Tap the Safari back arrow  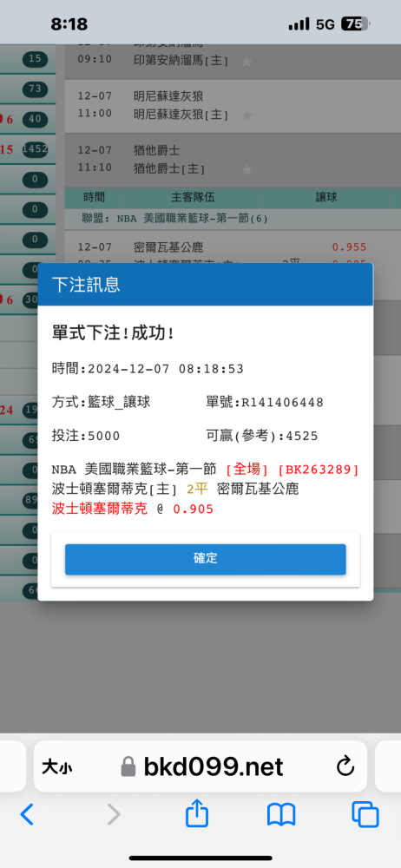pos(27,814)
